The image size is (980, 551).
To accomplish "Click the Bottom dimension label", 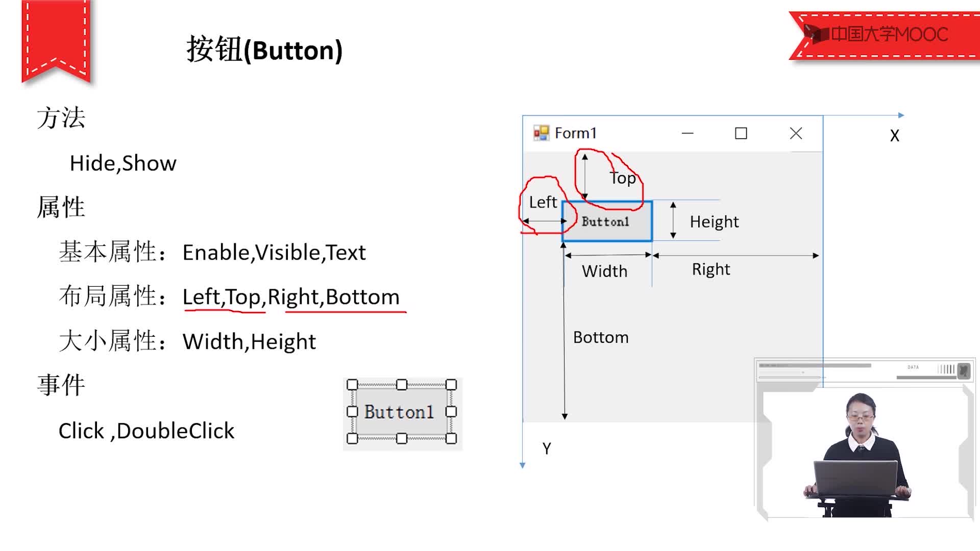I will (601, 337).
